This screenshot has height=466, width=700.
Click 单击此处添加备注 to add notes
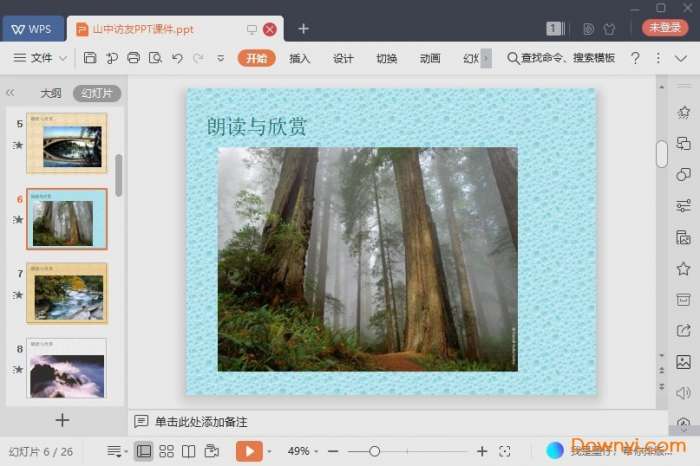[x=201, y=422]
